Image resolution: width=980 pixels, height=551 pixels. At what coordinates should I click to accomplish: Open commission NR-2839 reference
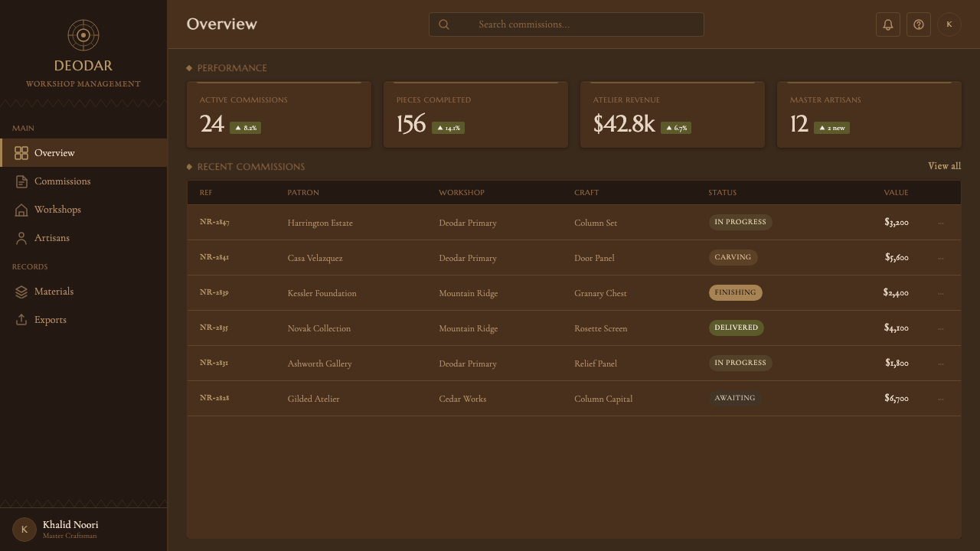214,292
